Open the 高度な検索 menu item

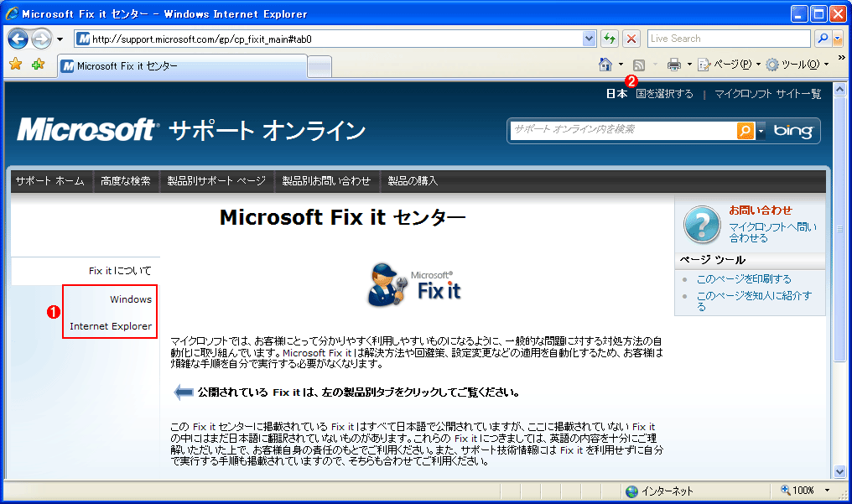pyautogui.click(x=126, y=181)
